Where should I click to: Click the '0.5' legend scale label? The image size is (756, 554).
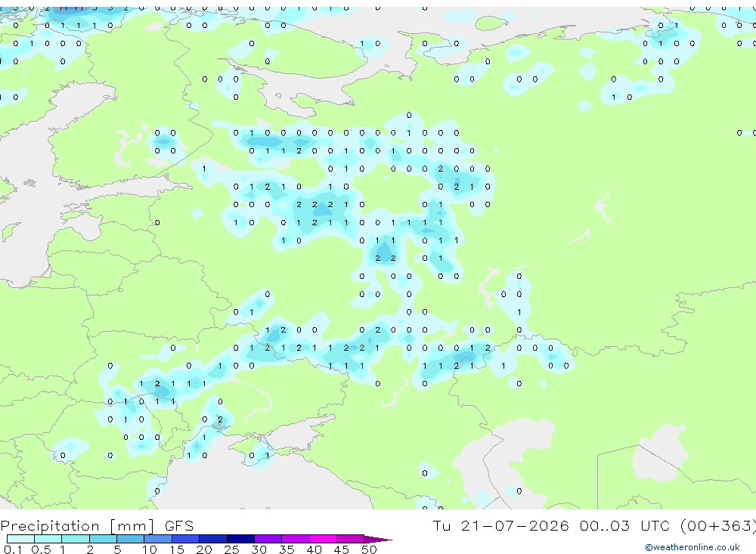click(x=41, y=549)
